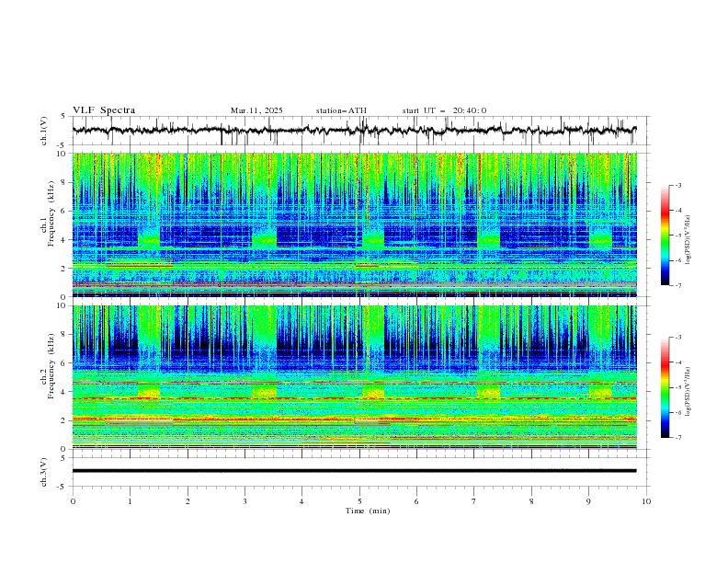Click the "-7" value on ch.1 colorbar
Image resolution: width=728 pixels, height=563 pixels.
click(678, 285)
